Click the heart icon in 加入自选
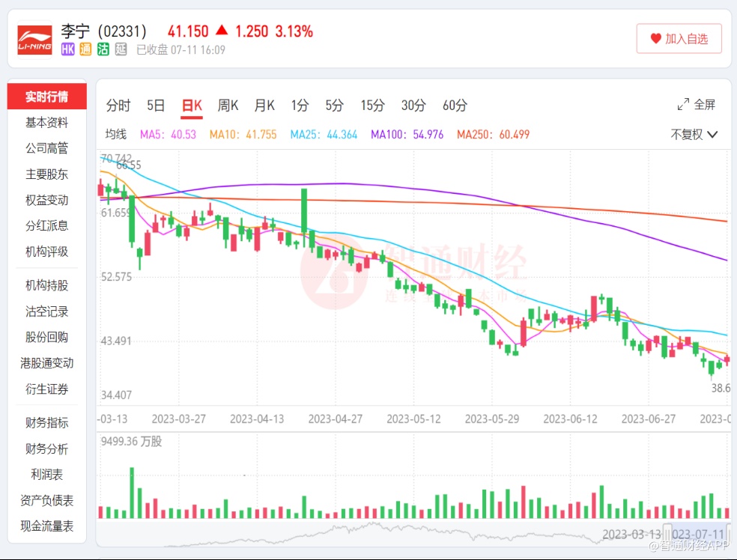 tap(655, 39)
